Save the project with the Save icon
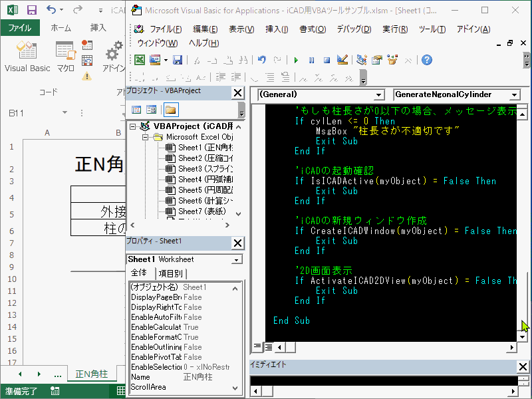 tap(177, 60)
